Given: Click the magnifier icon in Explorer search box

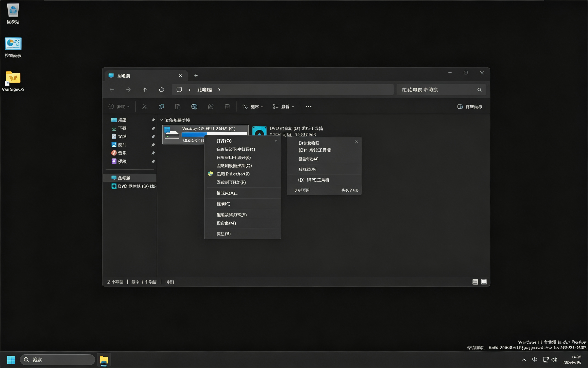Looking at the screenshot, I should pos(479,90).
